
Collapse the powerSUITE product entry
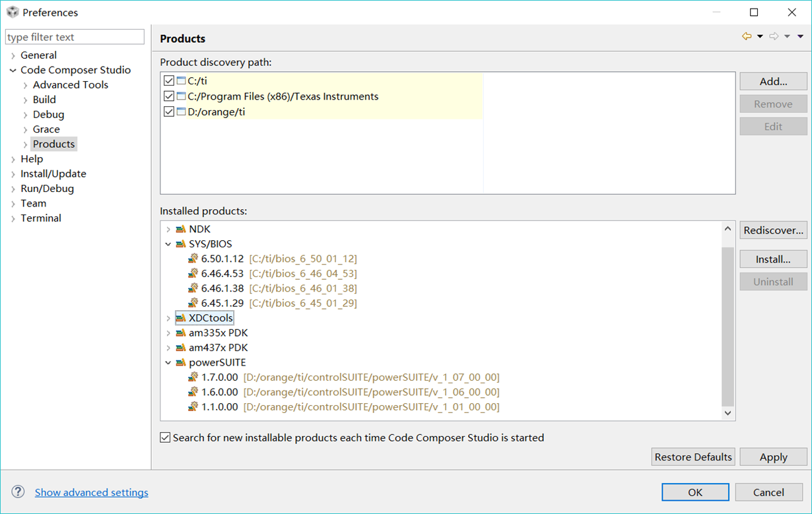pyautogui.click(x=168, y=363)
